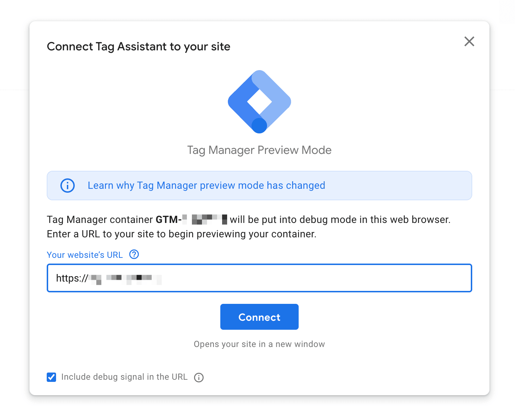Uncheck 'Include debug signal in the URL'
The width and height of the screenshot is (515, 420).
[51, 377]
